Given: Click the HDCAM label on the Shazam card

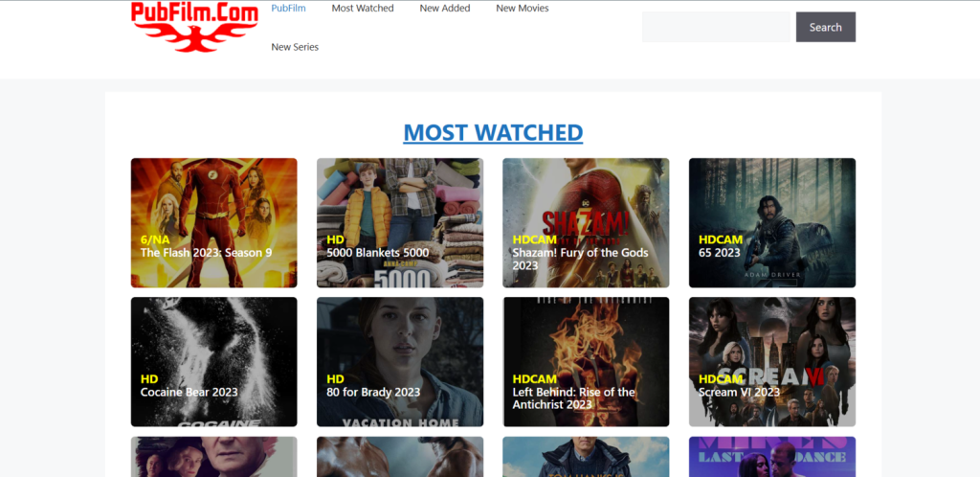Looking at the screenshot, I should coord(534,239).
